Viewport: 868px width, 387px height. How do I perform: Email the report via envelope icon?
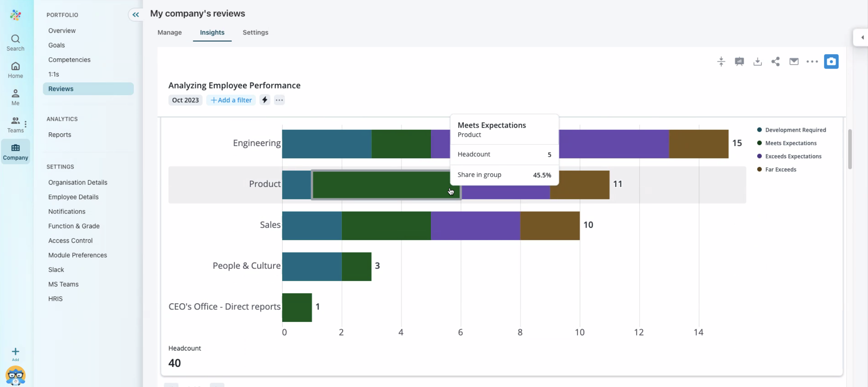point(794,61)
